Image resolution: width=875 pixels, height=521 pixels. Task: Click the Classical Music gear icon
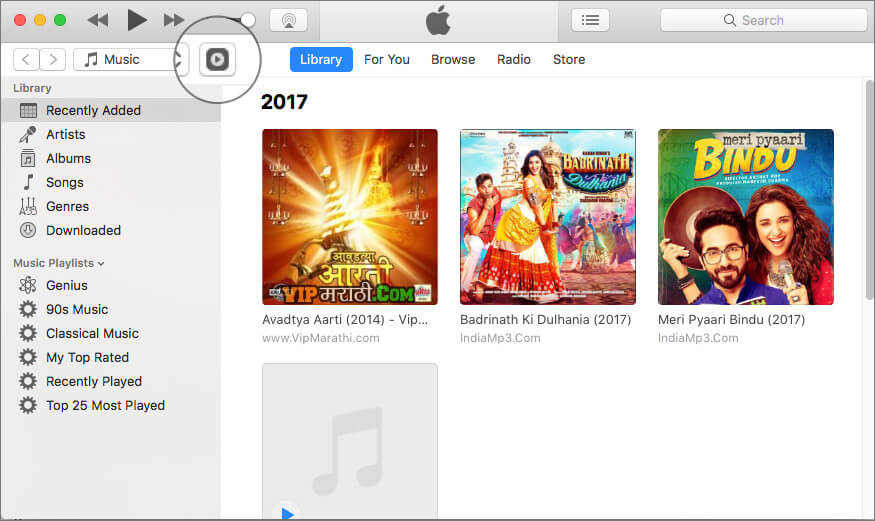[x=28, y=334]
